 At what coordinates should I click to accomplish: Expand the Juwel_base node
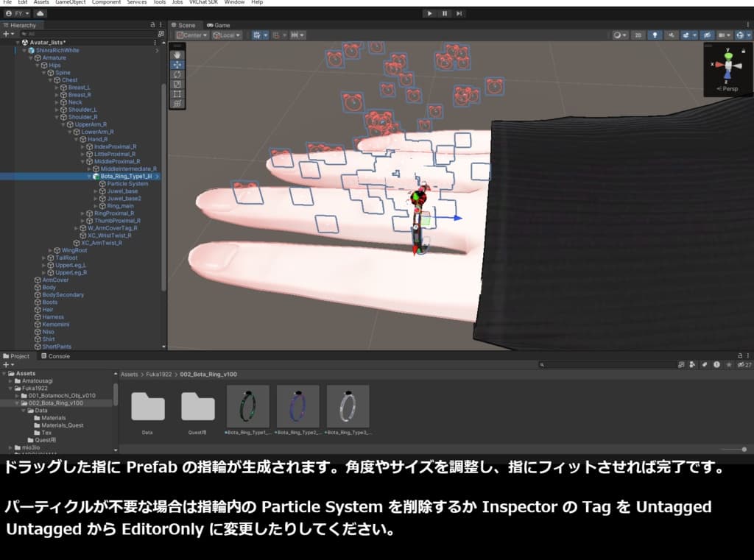tap(96, 191)
